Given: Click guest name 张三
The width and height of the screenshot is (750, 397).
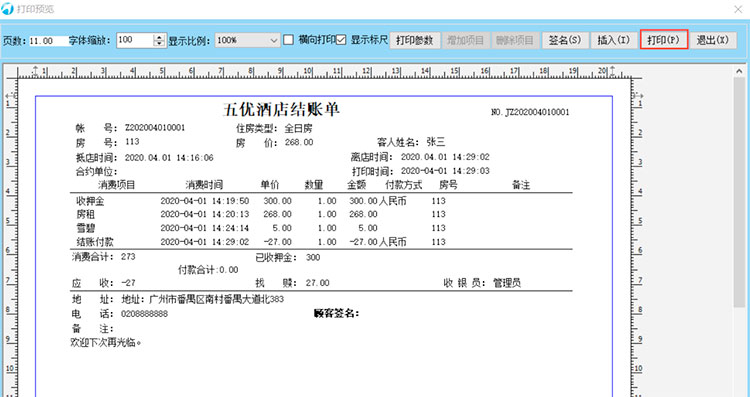Looking at the screenshot, I should click(436, 142).
